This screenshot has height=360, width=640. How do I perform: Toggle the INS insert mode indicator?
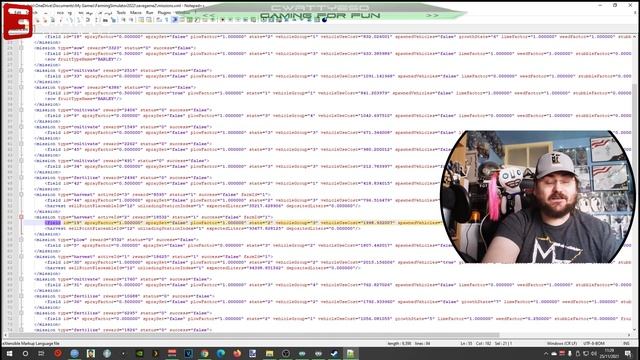(x=626, y=344)
